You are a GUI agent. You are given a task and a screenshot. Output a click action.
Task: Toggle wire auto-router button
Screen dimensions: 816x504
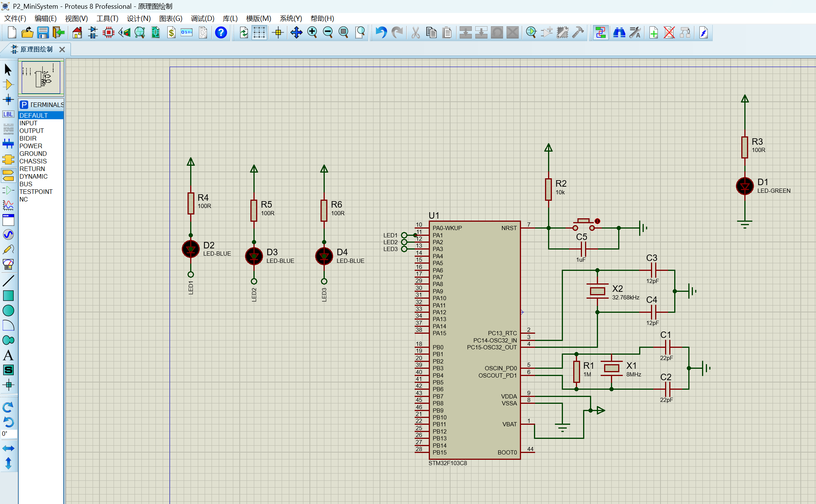click(x=600, y=33)
